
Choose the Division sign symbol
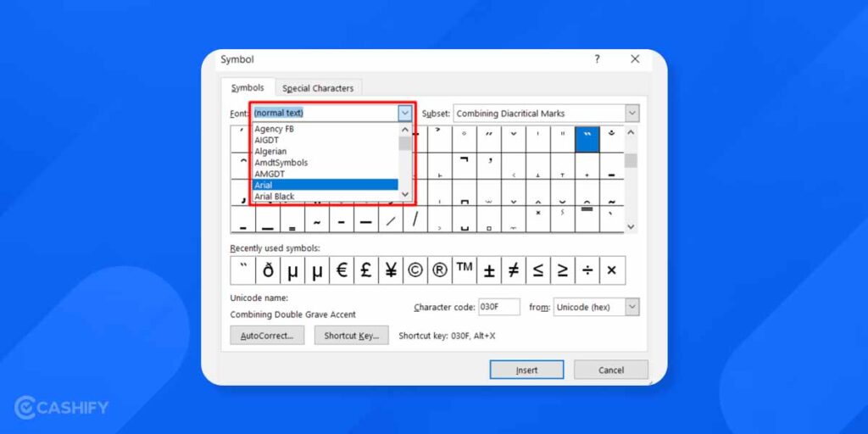point(587,270)
